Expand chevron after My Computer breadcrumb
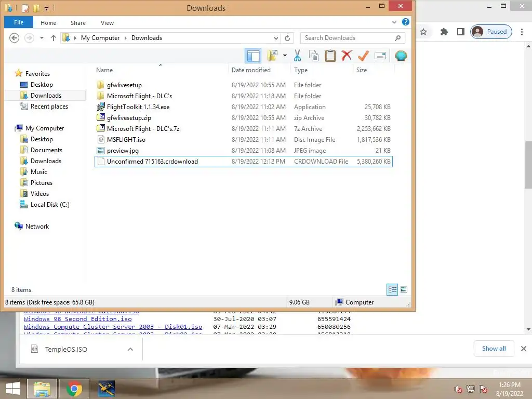 click(x=126, y=38)
